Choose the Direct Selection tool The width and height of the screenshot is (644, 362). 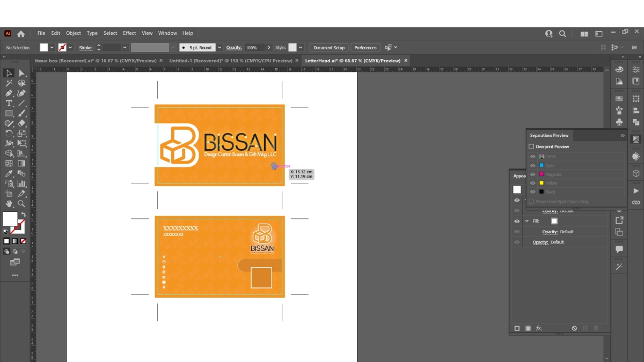tap(21, 73)
